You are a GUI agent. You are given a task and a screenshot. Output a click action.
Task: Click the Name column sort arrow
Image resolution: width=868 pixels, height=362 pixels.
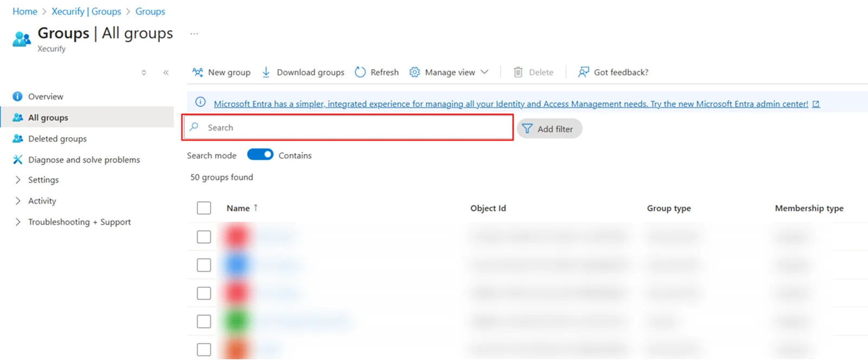pyautogui.click(x=256, y=208)
